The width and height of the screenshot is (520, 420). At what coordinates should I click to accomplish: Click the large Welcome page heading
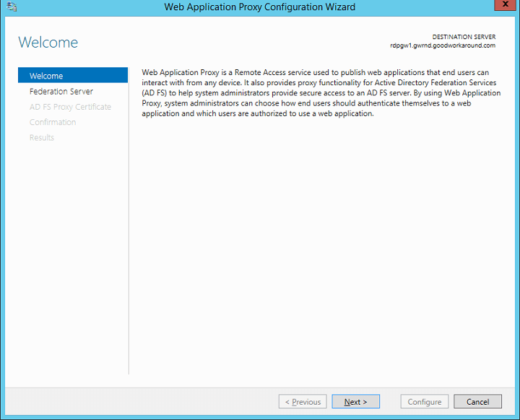(48, 42)
